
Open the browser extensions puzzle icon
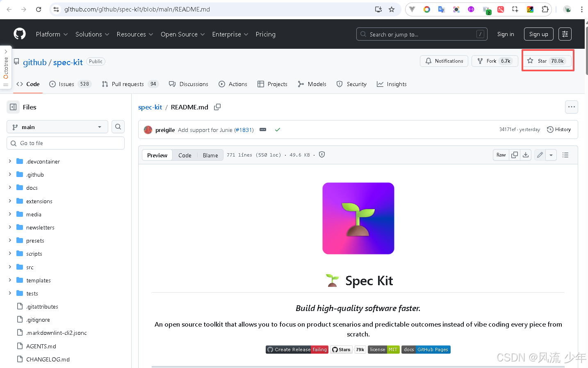(x=545, y=9)
